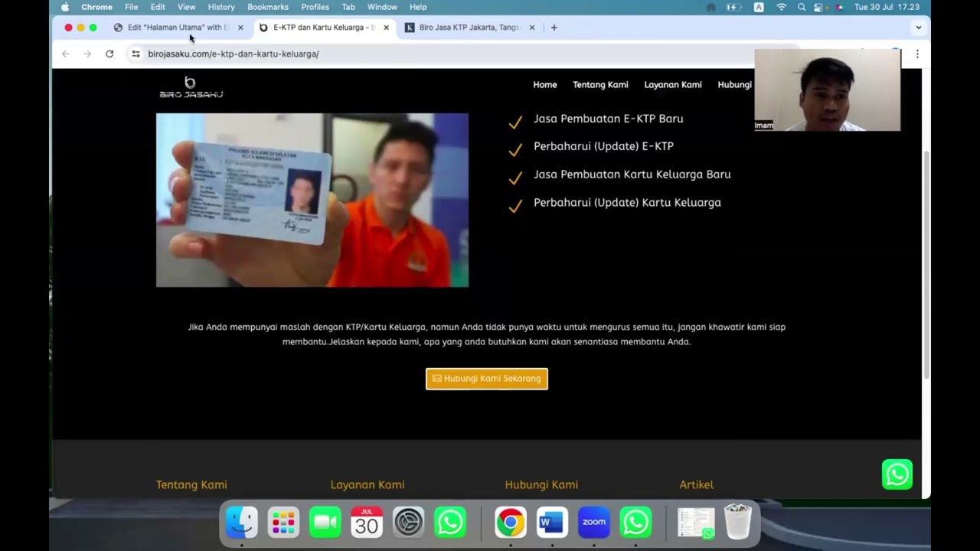980x551 pixels.
Task: Click Hubungi in site navigation
Action: pyautogui.click(x=735, y=85)
